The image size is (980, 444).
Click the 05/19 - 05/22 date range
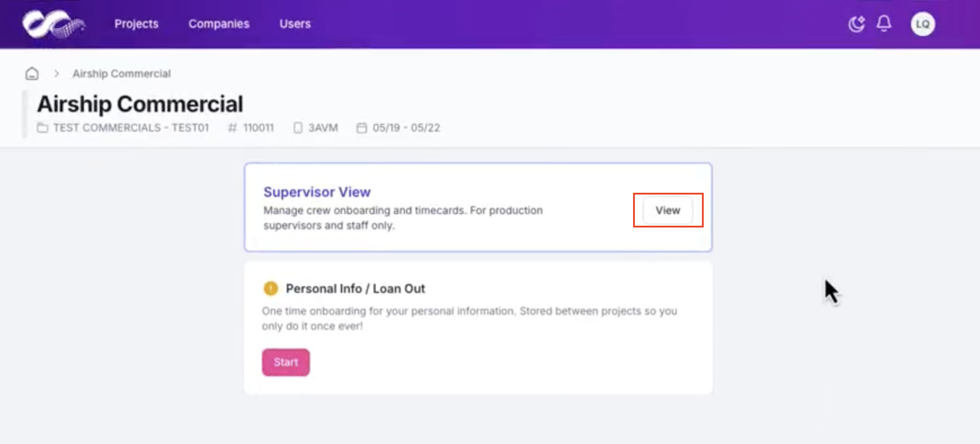tap(406, 128)
